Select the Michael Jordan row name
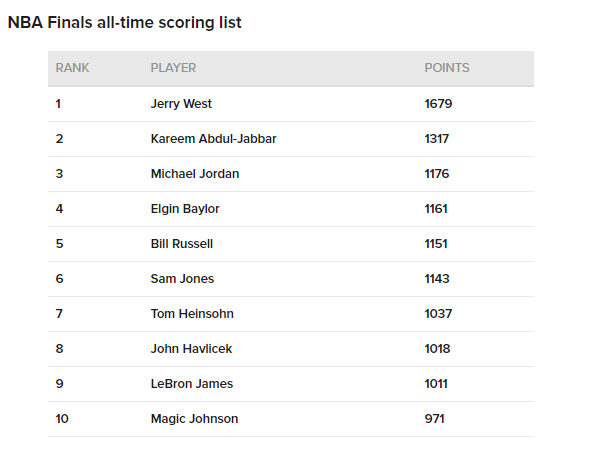This screenshot has width=607, height=453. (195, 174)
